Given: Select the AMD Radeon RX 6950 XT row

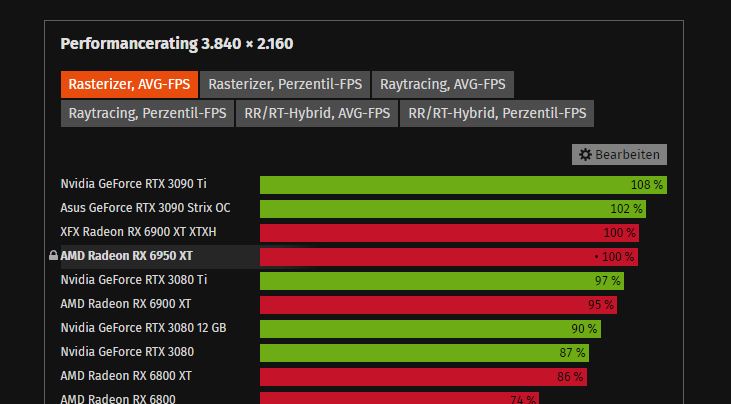Looking at the screenshot, I should (x=349, y=256).
